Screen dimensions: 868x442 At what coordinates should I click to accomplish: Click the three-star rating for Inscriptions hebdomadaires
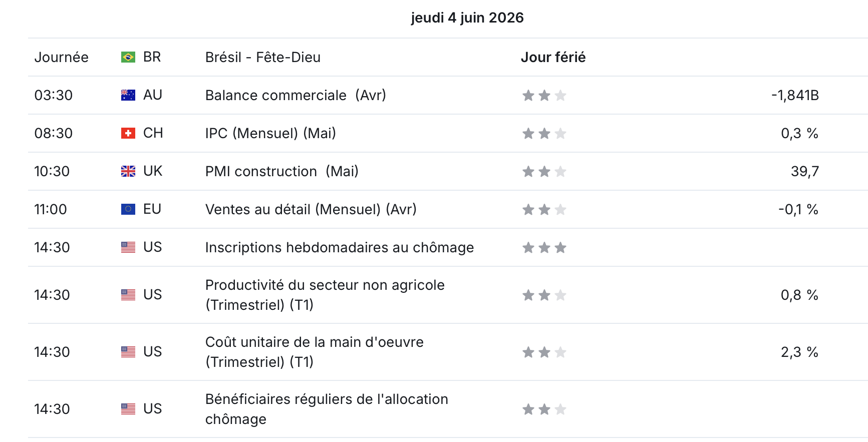[544, 247]
